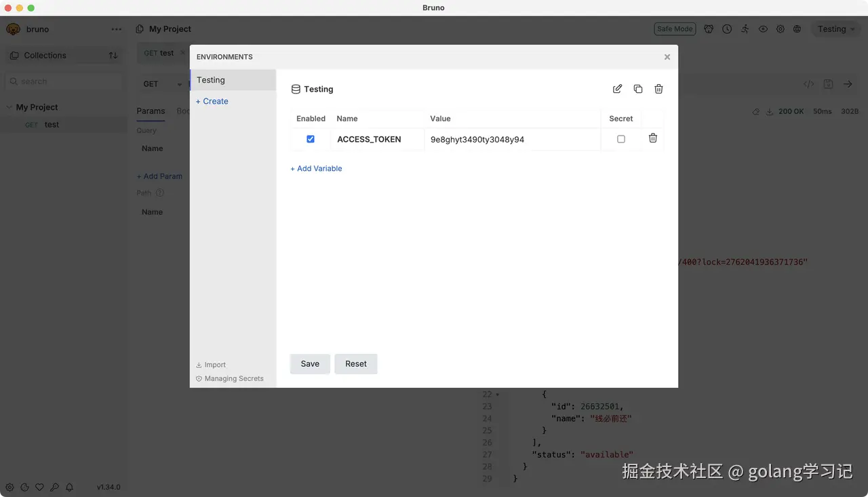Image resolution: width=868 pixels, height=497 pixels.
Task: Click the Enabled column header
Action: pyautogui.click(x=311, y=119)
